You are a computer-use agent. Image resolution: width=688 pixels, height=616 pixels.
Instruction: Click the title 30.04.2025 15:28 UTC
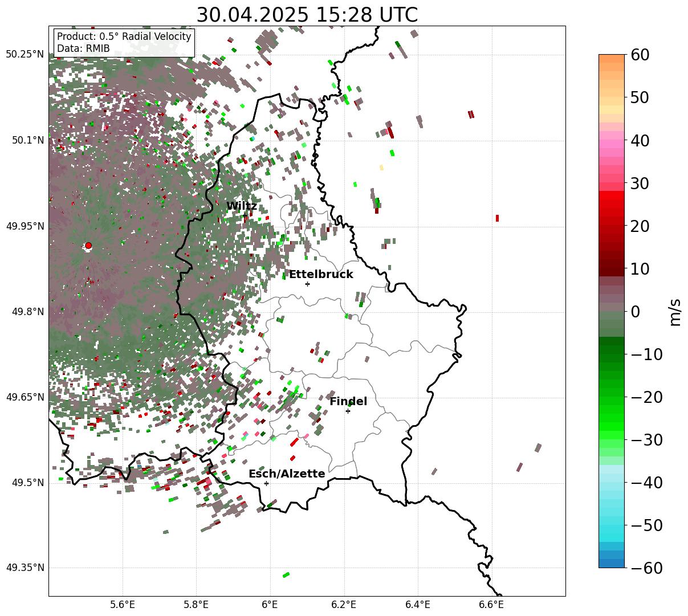307,15
